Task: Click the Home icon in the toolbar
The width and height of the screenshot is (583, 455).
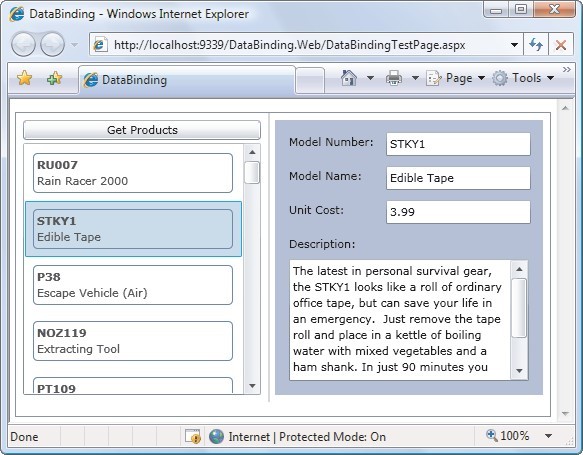Action: (x=349, y=78)
